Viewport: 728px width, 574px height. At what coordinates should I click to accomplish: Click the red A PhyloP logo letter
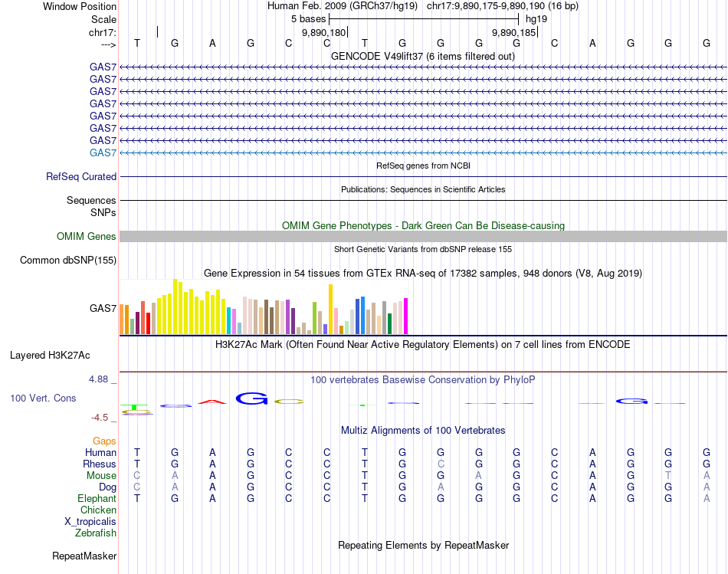point(212,402)
